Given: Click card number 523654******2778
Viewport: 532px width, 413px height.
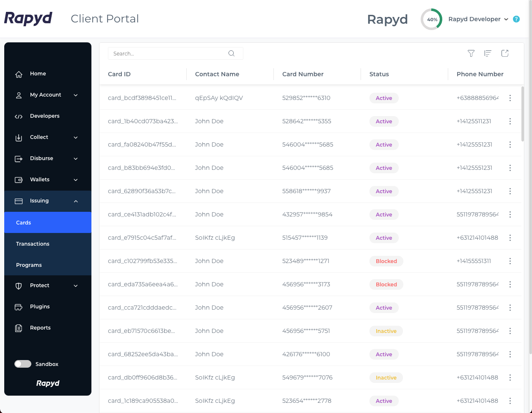Looking at the screenshot, I should [307, 401].
